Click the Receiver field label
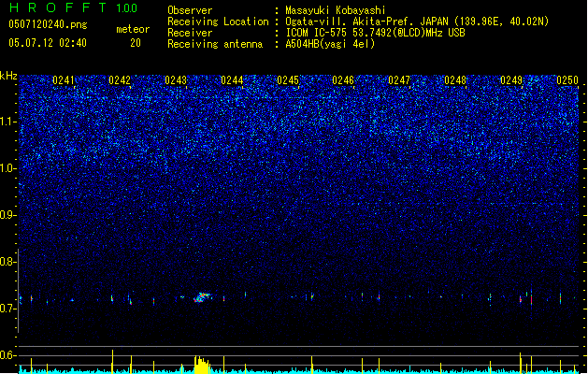 [x=190, y=33]
